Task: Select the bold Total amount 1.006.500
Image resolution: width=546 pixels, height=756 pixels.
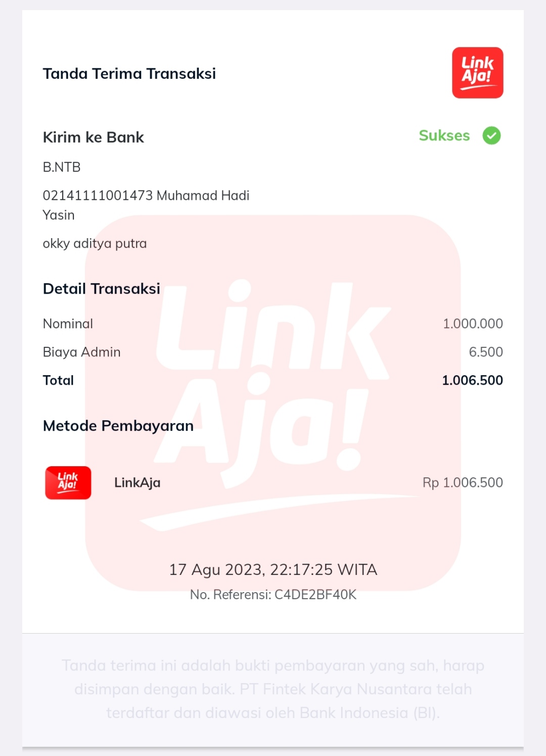Action: (x=472, y=380)
